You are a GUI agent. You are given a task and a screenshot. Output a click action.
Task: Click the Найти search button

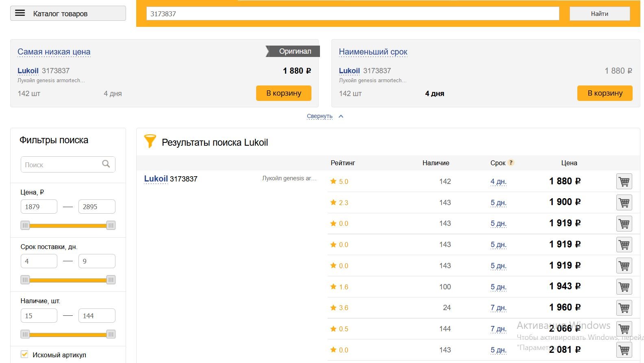click(600, 13)
